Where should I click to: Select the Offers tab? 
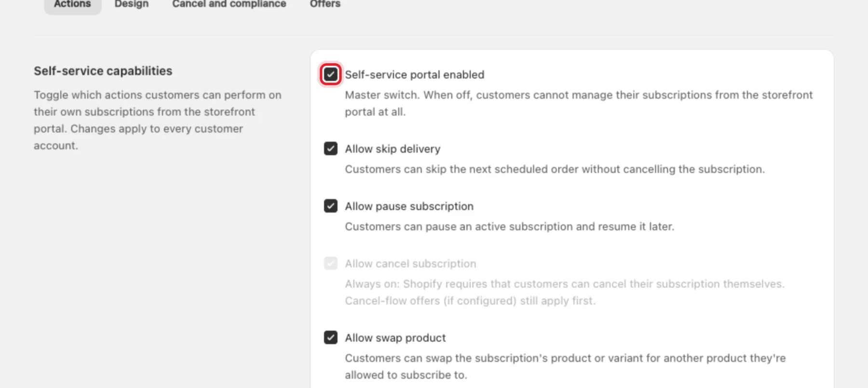click(325, 4)
